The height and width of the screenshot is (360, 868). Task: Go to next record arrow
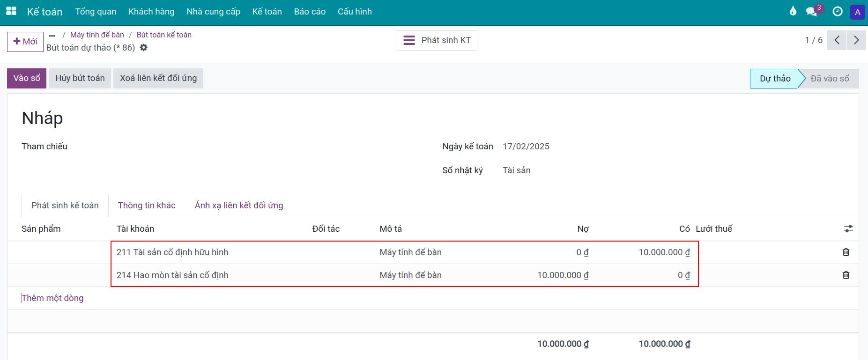coord(856,40)
